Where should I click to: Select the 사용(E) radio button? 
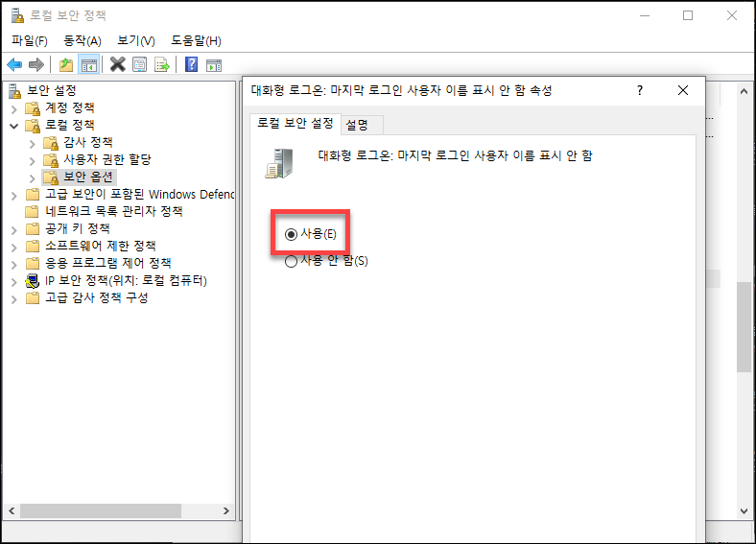pyautogui.click(x=291, y=234)
